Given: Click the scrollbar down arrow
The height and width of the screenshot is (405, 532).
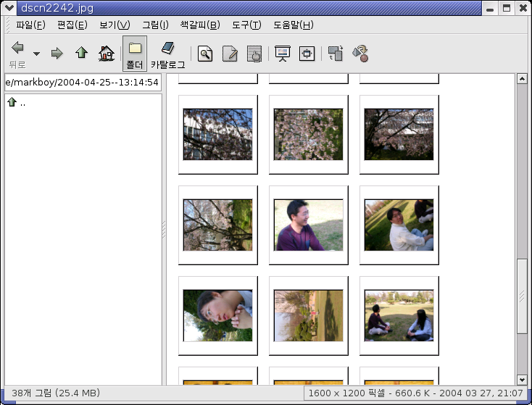Looking at the screenshot, I should point(522,380).
